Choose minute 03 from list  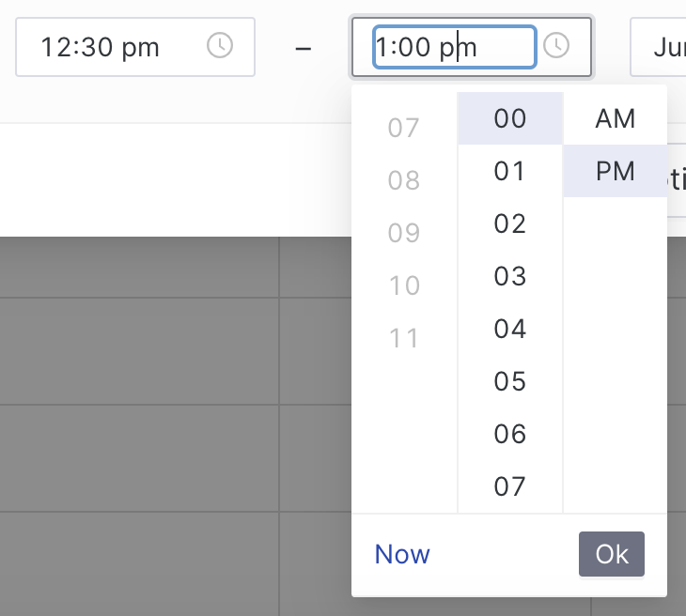pyautogui.click(x=510, y=276)
